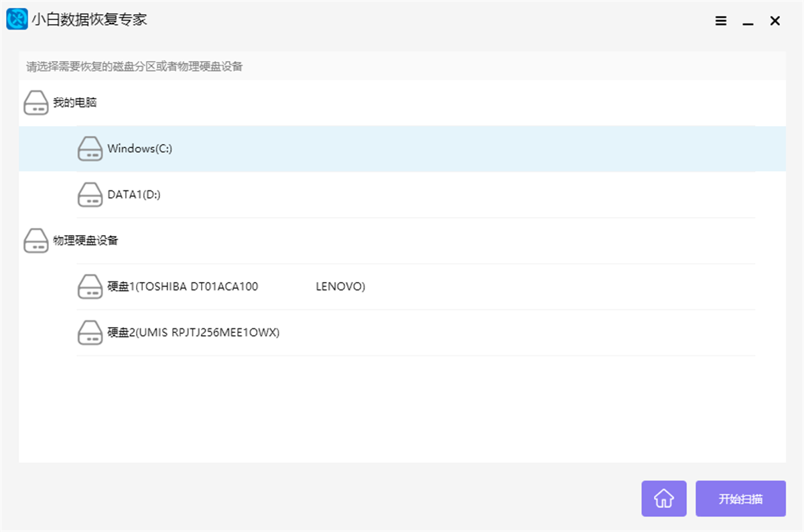Close the 小白数据恢复专家 window
Viewport: 804px width, 532px height.
pos(775,21)
